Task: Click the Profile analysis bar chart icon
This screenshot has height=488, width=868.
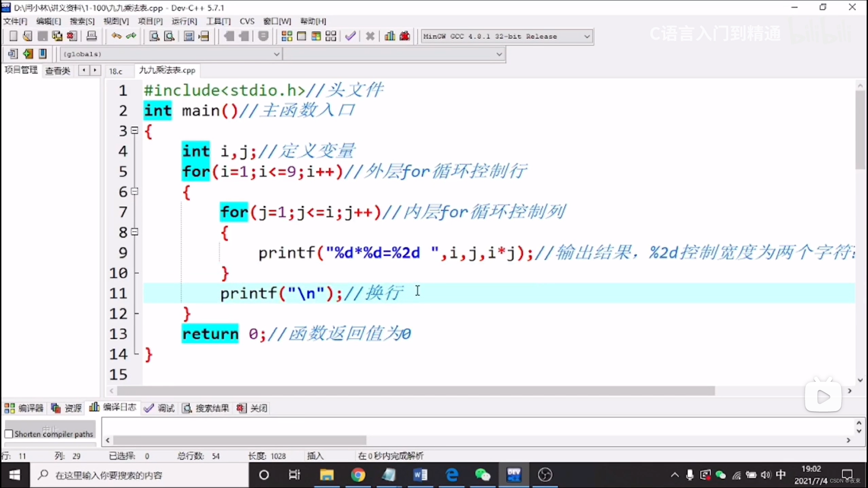Action: (x=390, y=36)
